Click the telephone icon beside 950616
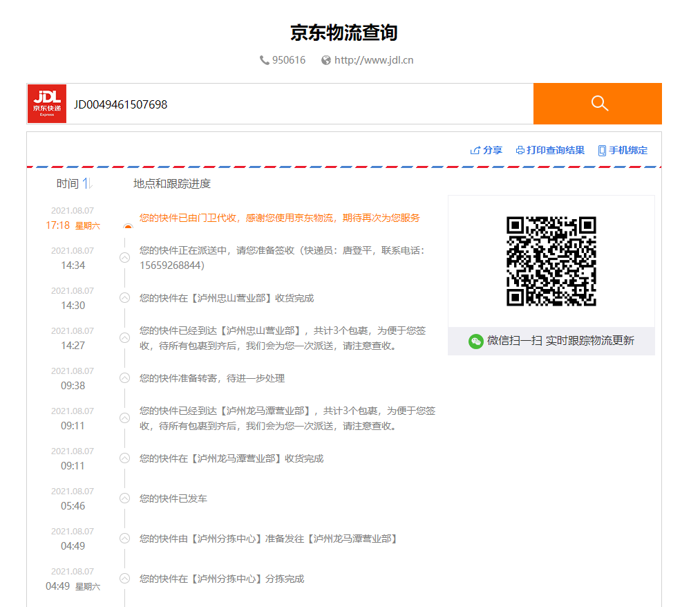700x607 pixels. (264, 60)
